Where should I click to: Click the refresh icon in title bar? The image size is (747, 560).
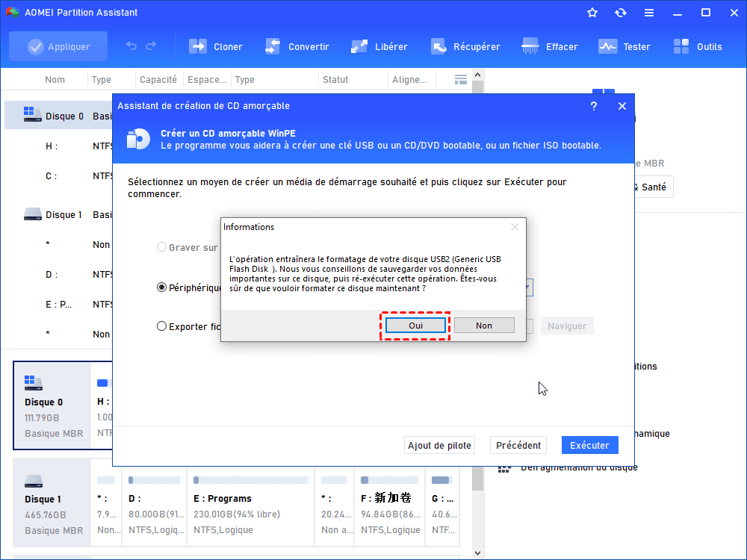620,13
